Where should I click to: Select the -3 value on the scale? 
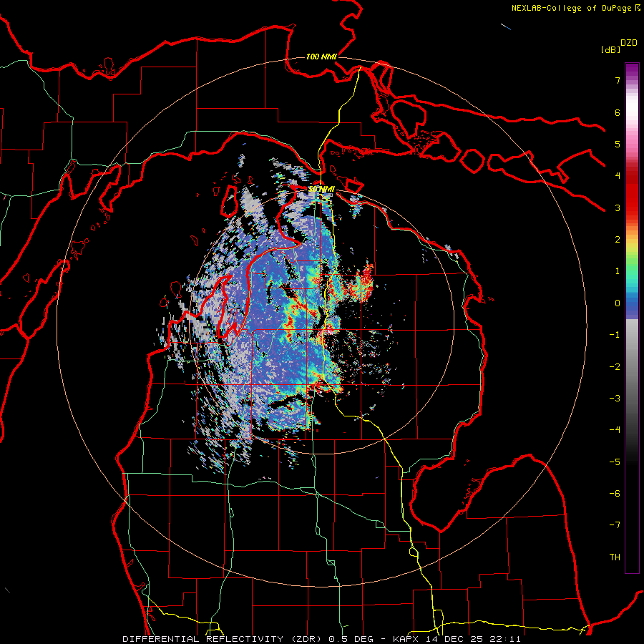click(615, 399)
